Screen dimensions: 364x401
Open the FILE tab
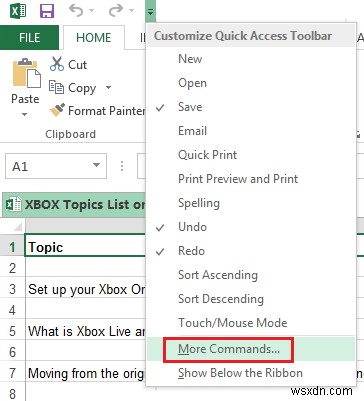point(29,38)
